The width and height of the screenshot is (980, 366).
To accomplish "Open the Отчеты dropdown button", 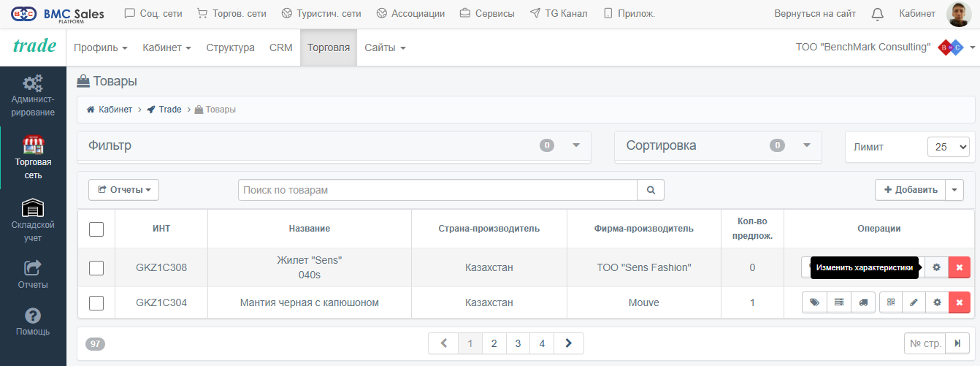I will click(123, 190).
